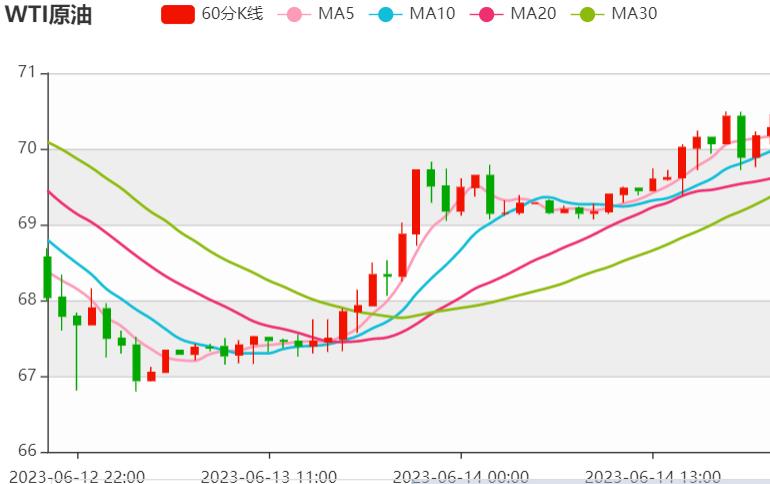Hide the MA10 moving average series

[x=412, y=14]
